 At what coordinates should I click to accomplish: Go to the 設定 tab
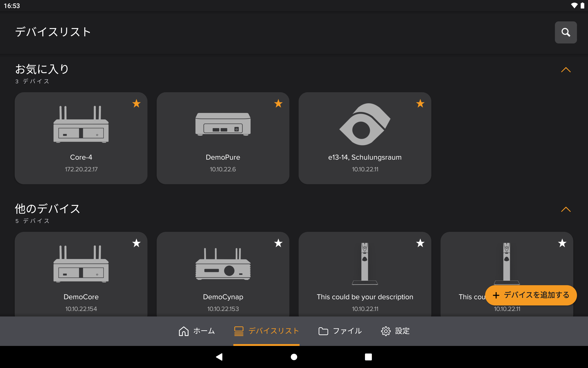tap(395, 331)
